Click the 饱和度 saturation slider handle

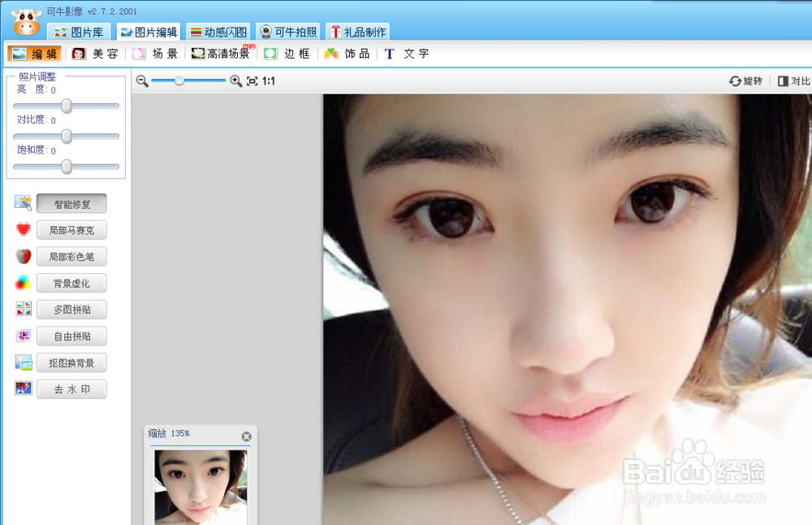[67, 167]
